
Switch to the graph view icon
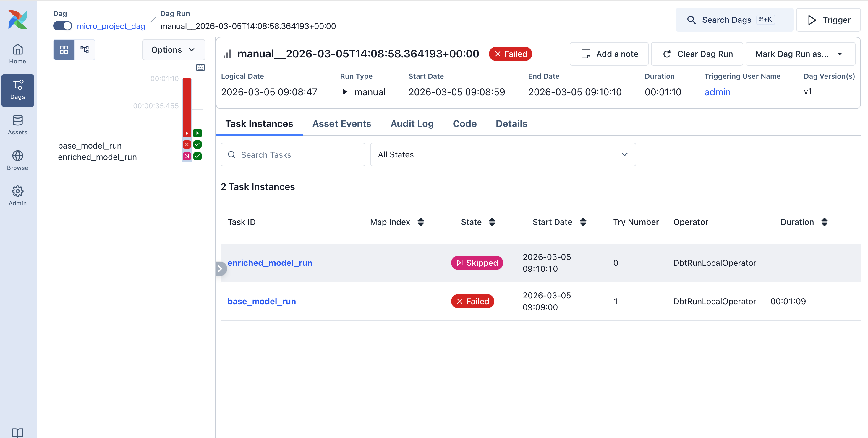tap(85, 49)
